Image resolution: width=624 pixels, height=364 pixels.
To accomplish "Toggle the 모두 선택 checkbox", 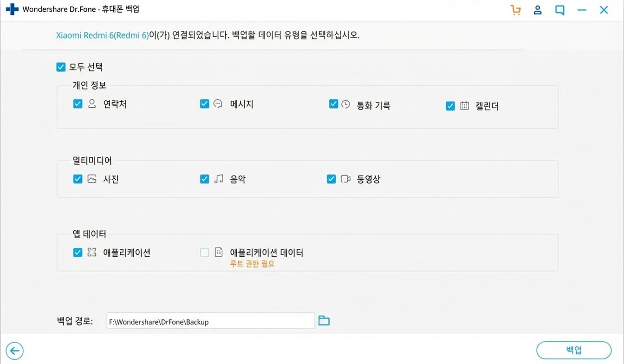I will [61, 67].
